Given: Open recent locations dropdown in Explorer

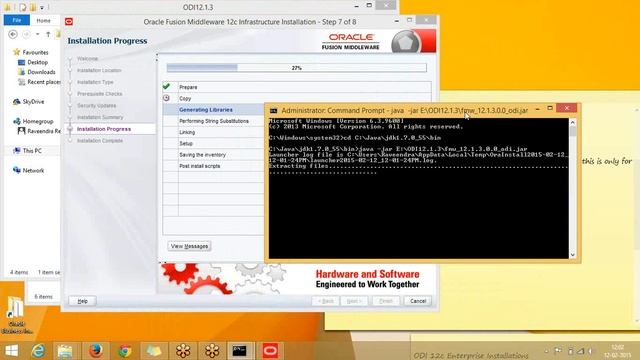Looking at the screenshot, I should pyautogui.click(x=38, y=34).
